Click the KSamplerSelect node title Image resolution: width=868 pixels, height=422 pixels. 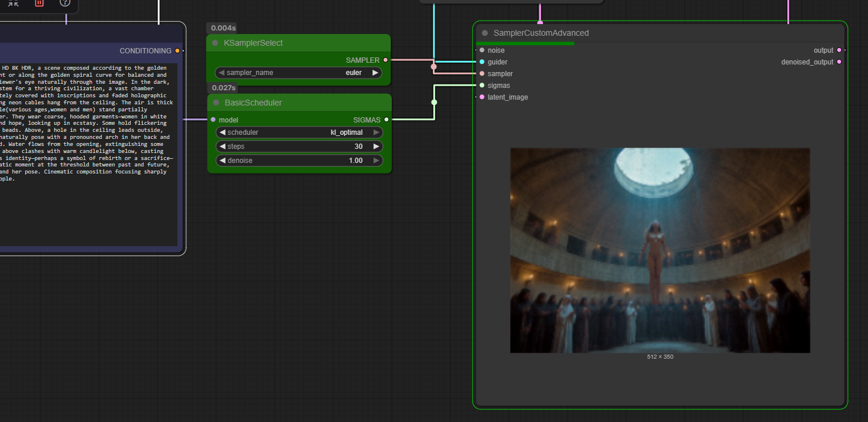[x=253, y=43]
